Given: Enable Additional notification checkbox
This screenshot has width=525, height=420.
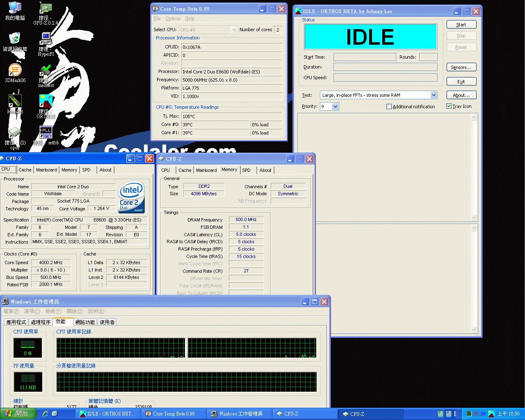Looking at the screenshot, I should [x=389, y=107].
